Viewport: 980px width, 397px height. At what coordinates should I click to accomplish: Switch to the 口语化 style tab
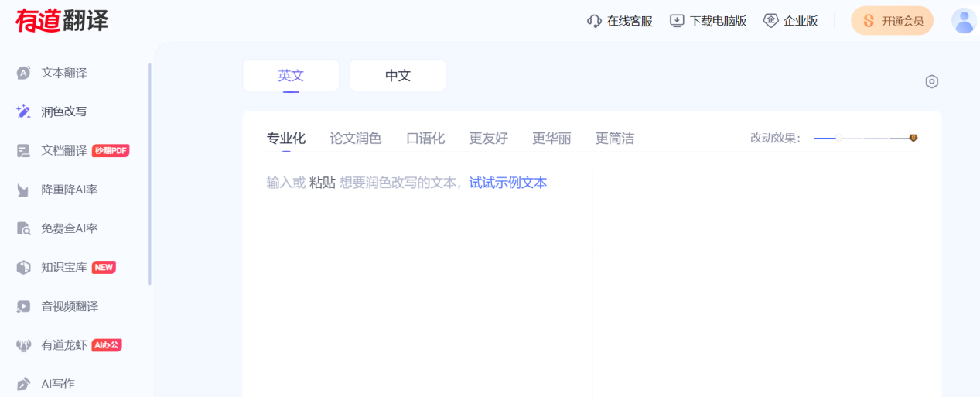(x=425, y=139)
